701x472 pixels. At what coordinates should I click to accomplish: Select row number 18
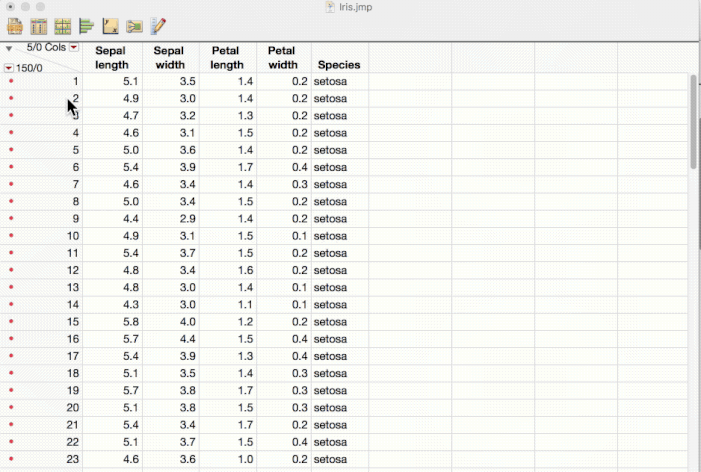point(73,373)
